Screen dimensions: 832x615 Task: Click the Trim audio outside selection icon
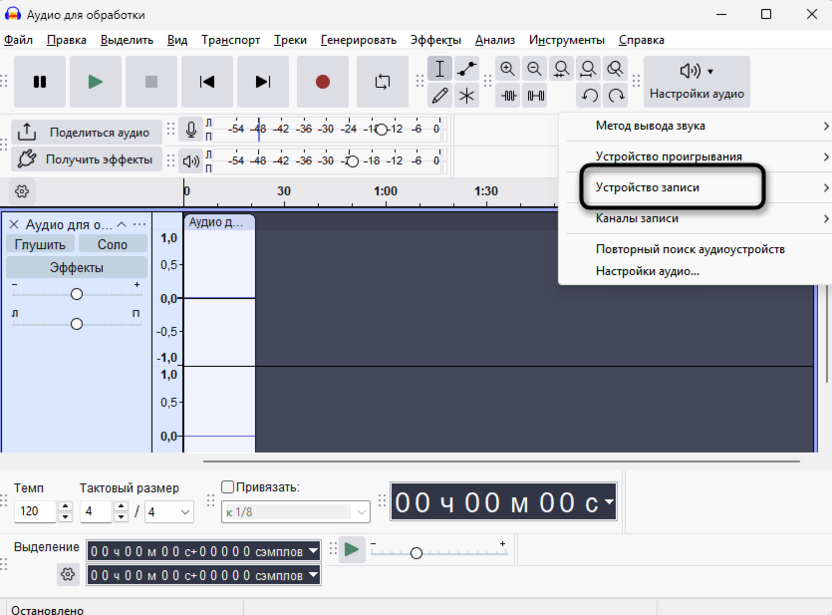coord(508,96)
